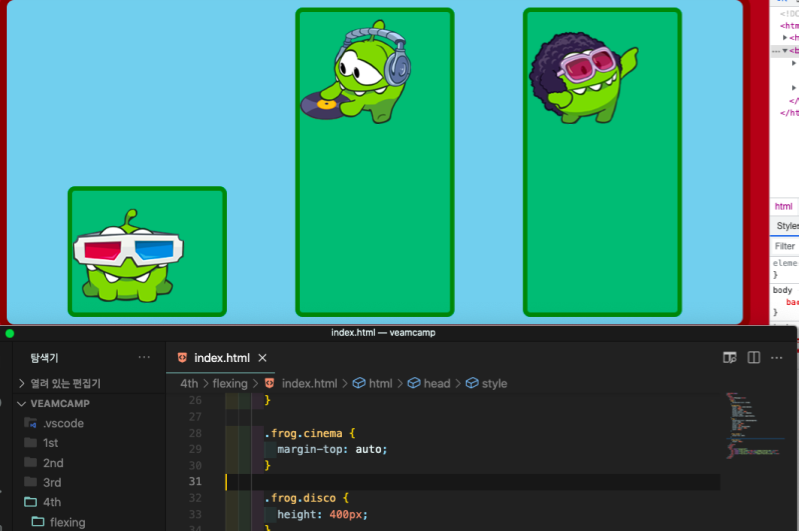Click the cube icon beside style in the breadcrumb

click(x=472, y=383)
